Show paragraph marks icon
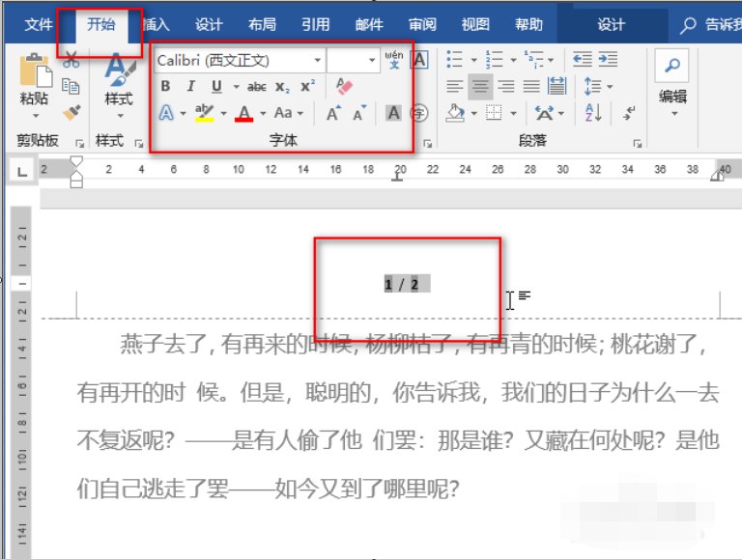Viewport: 742px width, 560px height. coord(629,113)
